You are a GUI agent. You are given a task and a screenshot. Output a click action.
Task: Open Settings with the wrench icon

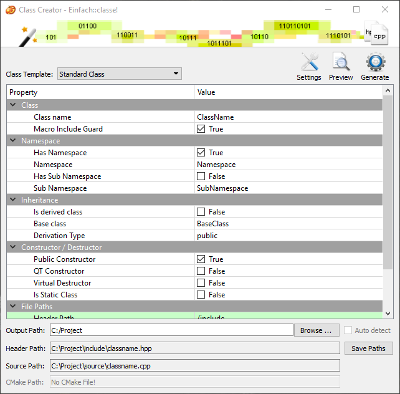(x=309, y=62)
